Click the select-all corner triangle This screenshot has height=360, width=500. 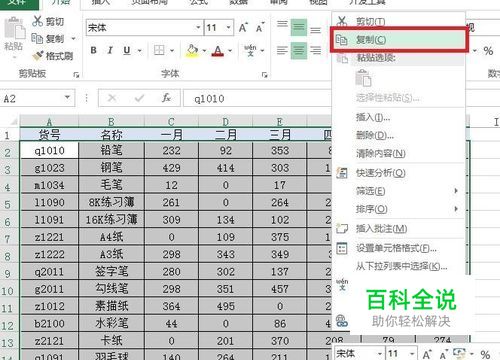click(x=13, y=121)
